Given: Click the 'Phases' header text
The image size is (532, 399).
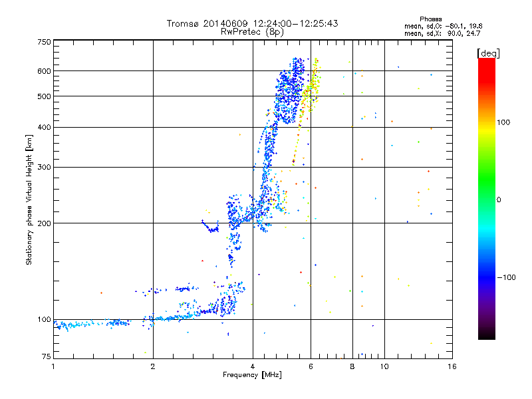Looking at the screenshot, I should (x=430, y=19).
